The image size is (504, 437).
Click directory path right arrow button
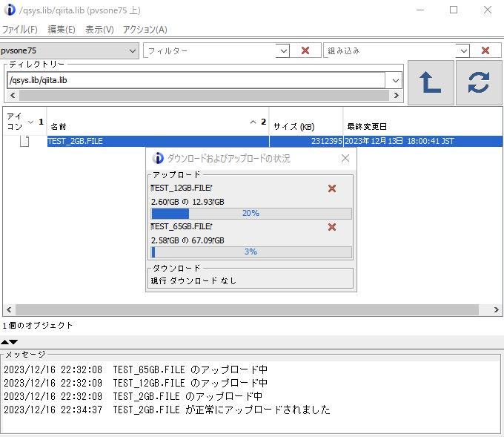coord(397,95)
